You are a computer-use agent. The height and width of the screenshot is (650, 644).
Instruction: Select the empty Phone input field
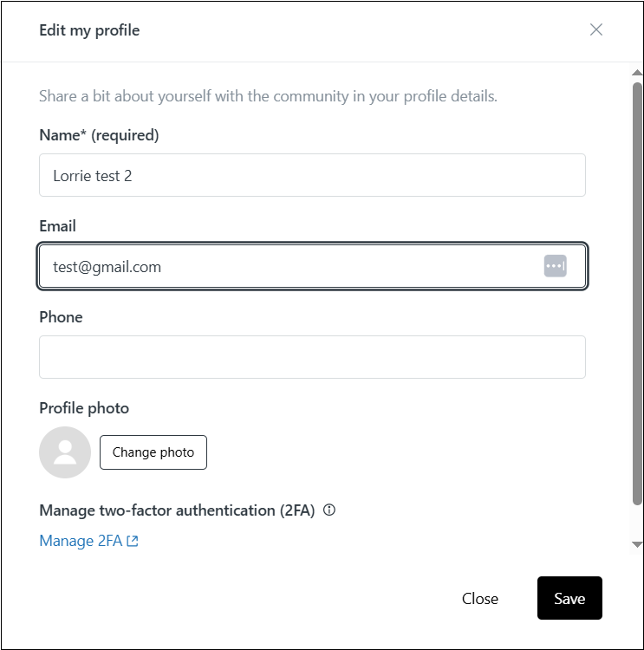(312, 357)
